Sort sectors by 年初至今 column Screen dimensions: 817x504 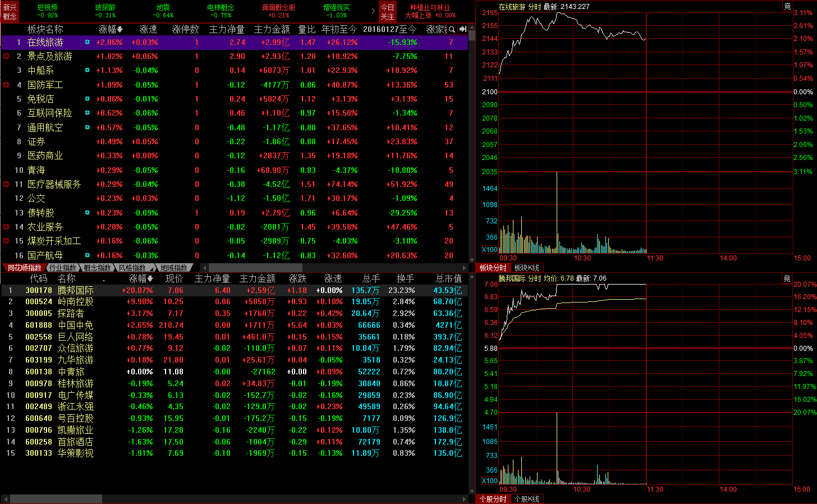tap(339, 29)
